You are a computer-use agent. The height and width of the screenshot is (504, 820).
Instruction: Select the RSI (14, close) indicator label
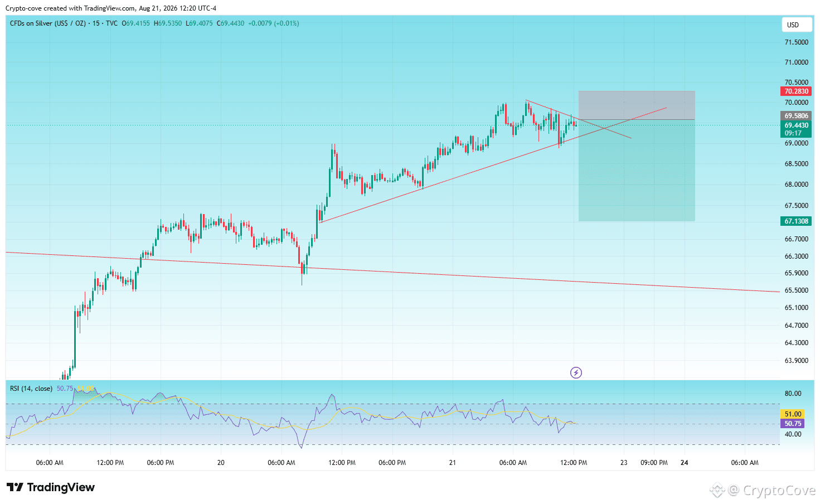coord(31,389)
